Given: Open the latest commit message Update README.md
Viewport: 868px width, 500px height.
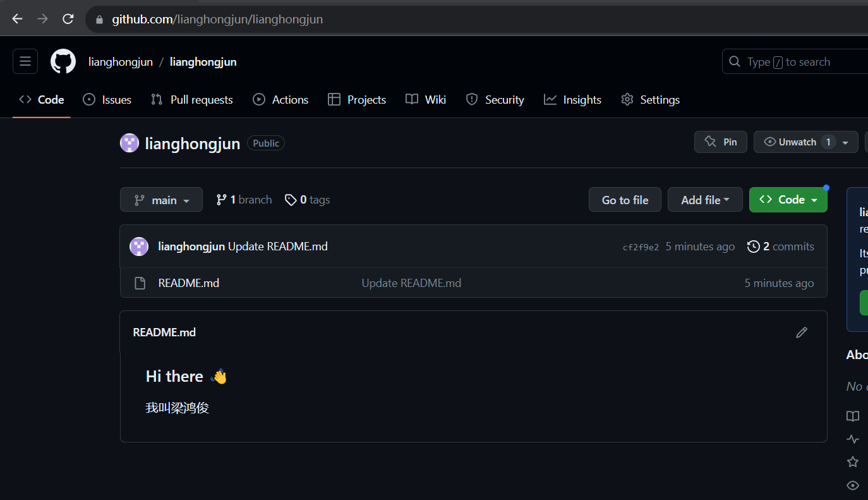Looking at the screenshot, I should [x=278, y=247].
